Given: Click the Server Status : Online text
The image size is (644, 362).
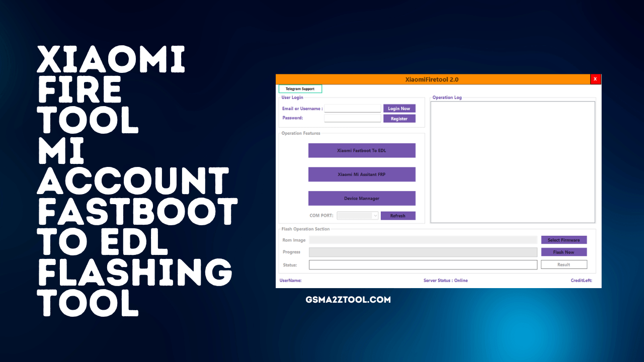Looking at the screenshot, I should (446, 281).
